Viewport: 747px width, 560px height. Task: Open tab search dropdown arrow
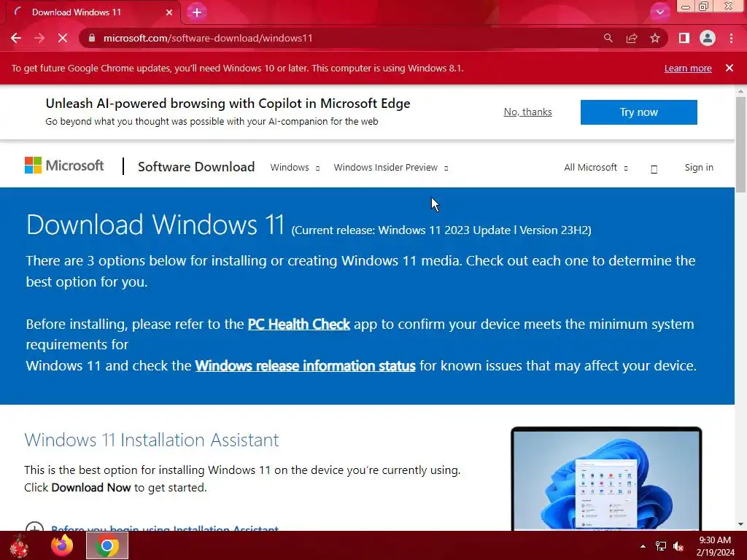click(659, 12)
